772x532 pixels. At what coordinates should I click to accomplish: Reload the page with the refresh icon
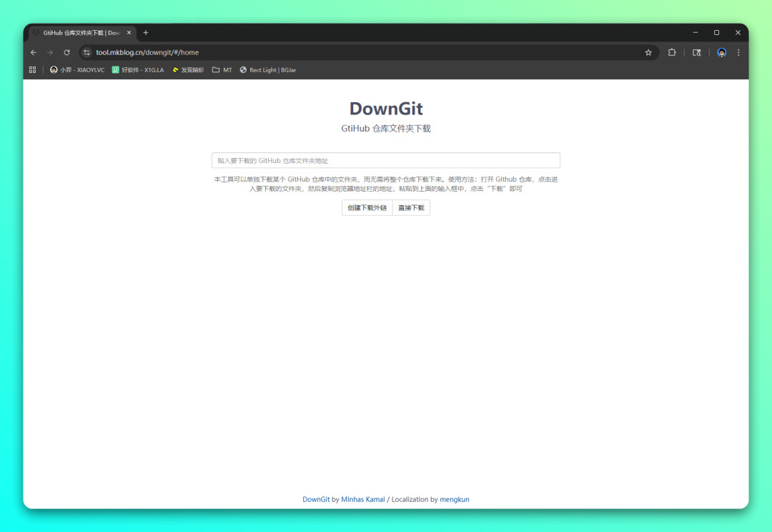[66, 52]
